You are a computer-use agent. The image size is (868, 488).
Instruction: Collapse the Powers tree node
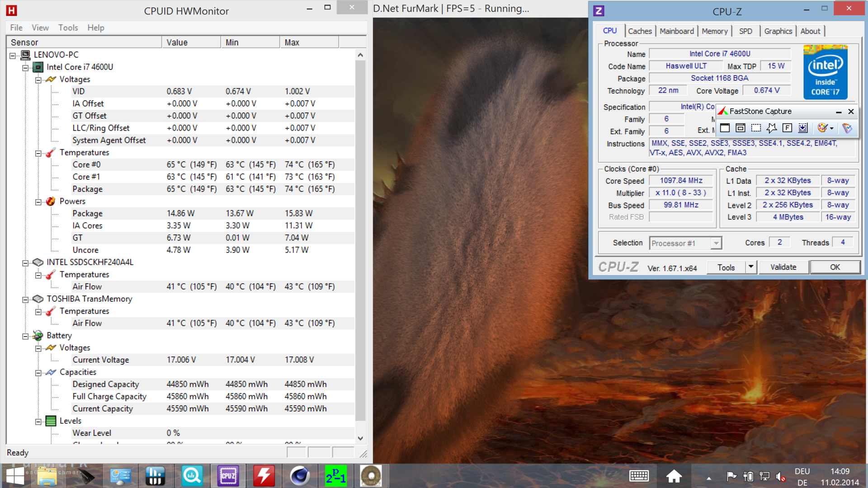coord(38,202)
